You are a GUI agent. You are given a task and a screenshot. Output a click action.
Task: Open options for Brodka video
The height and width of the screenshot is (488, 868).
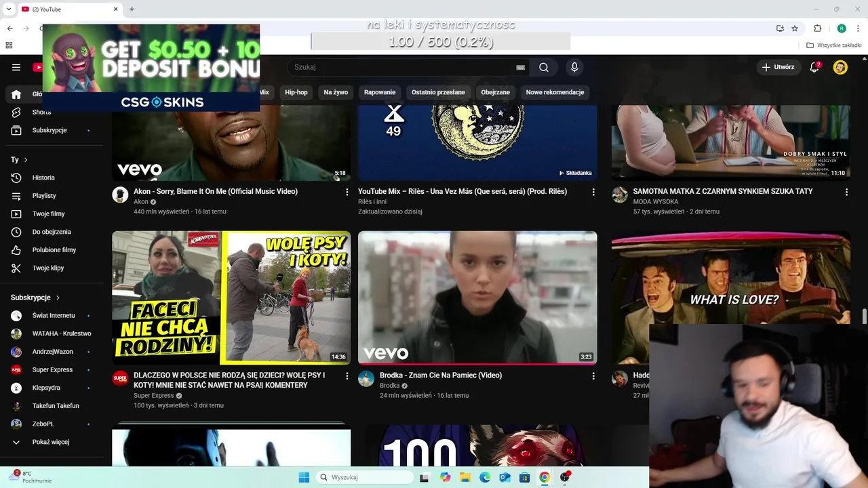coord(593,375)
